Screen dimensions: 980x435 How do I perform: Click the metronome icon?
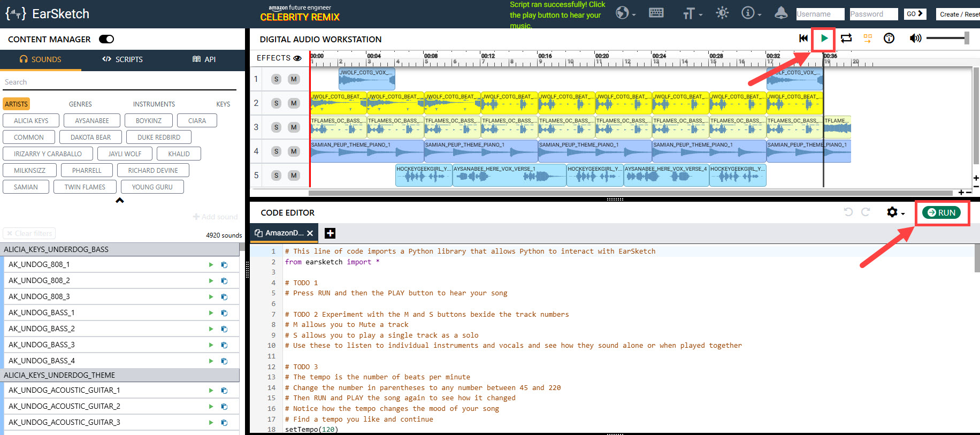(x=889, y=39)
